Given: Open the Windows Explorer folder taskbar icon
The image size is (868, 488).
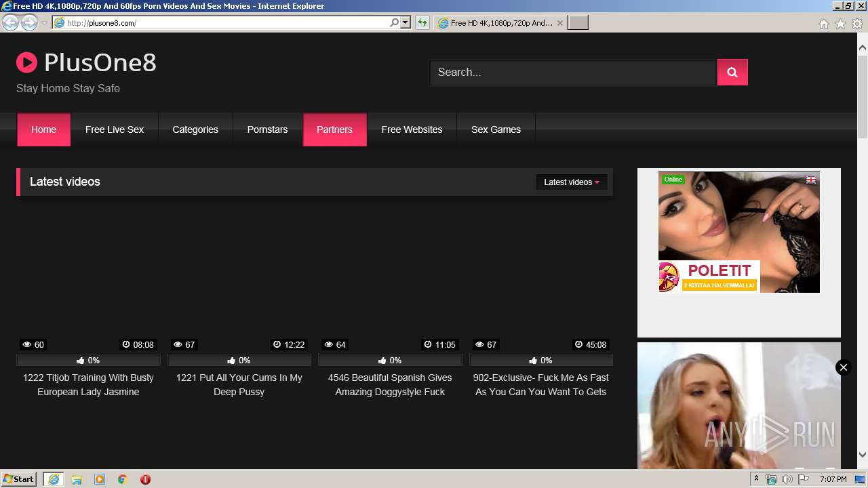Looking at the screenshot, I should click(77, 479).
